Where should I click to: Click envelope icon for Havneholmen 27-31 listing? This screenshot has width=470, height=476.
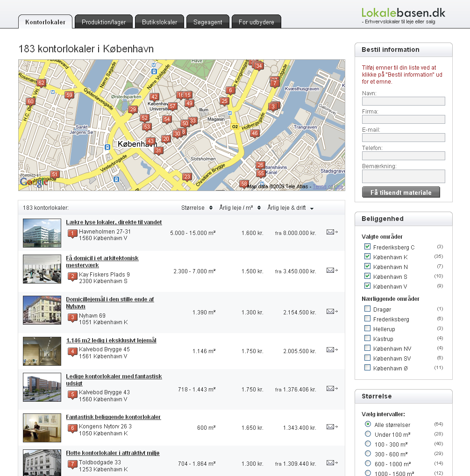click(x=332, y=232)
